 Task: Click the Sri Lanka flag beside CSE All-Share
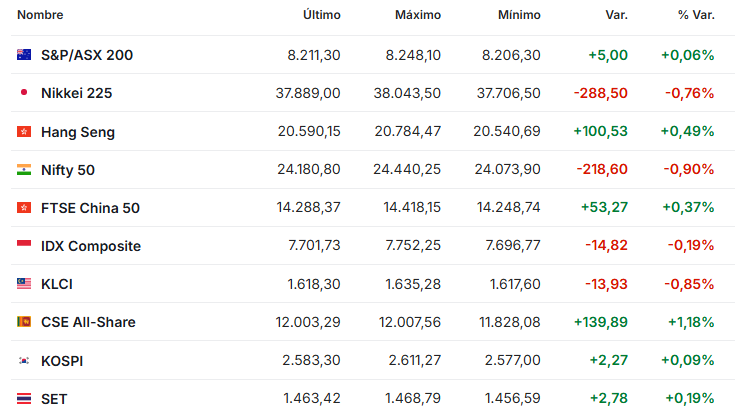(24, 322)
